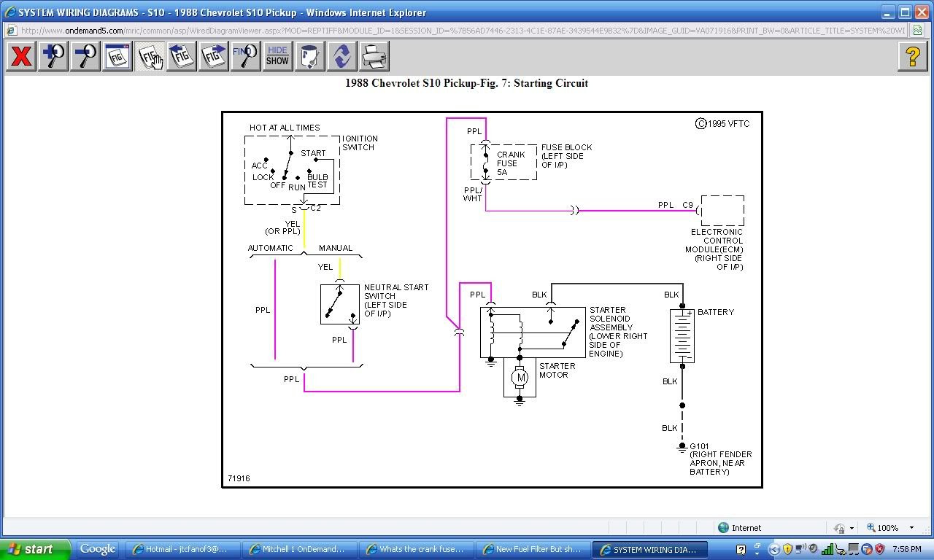This screenshot has width=934, height=560.
Task: Click the help question mark taskbar icon
Action: 741,550
